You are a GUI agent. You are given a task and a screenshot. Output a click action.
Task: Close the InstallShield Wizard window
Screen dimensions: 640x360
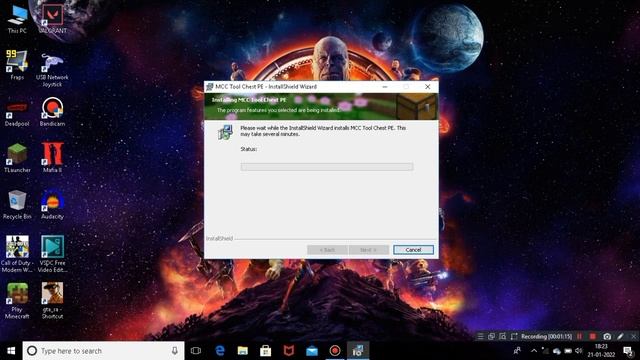tap(427, 87)
